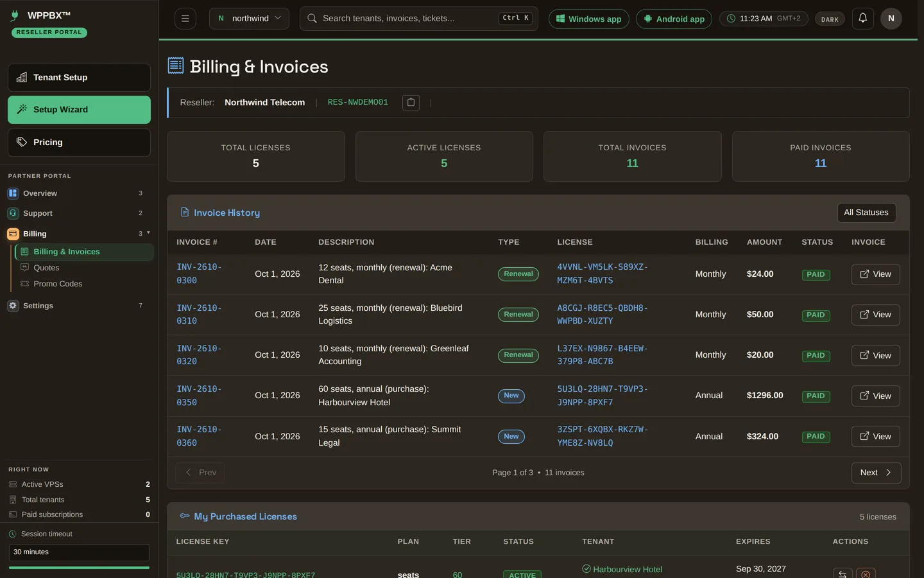The image size is (924, 578).
Task: Open the northwind tenant selector dropdown
Action: [x=249, y=19]
